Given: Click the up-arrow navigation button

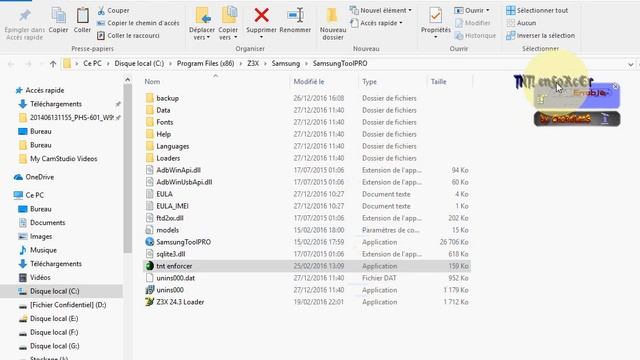Looking at the screenshot, I should (x=53, y=64).
